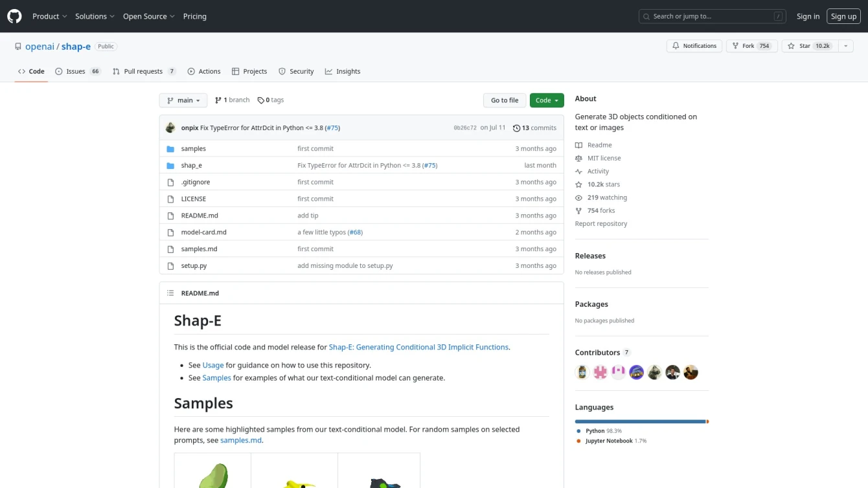
Task: Open the Open Source dropdown
Action: click(149, 16)
